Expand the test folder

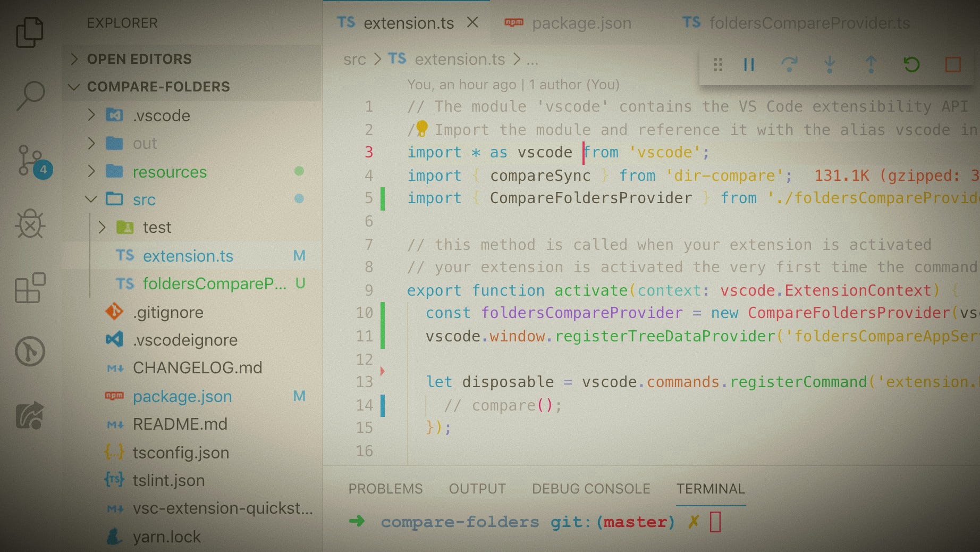[x=102, y=227]
